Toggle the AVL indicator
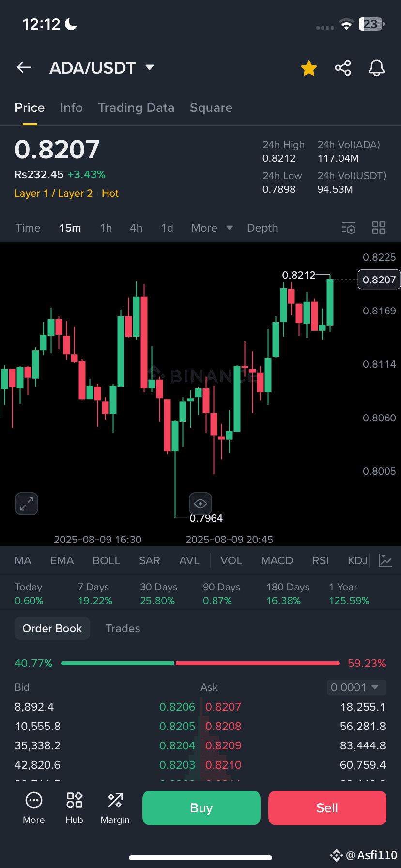The height and width of the screenshot is (868, 401). (189, 560)
